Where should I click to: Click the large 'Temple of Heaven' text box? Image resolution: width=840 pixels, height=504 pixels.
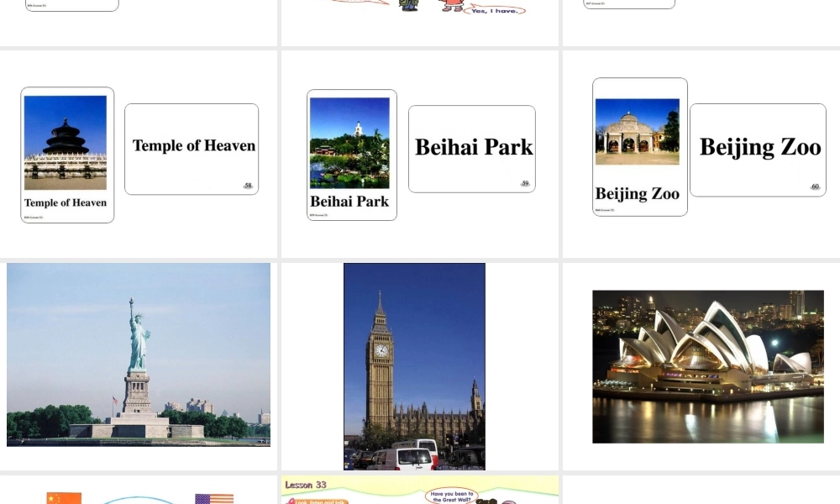pos(192,147)
